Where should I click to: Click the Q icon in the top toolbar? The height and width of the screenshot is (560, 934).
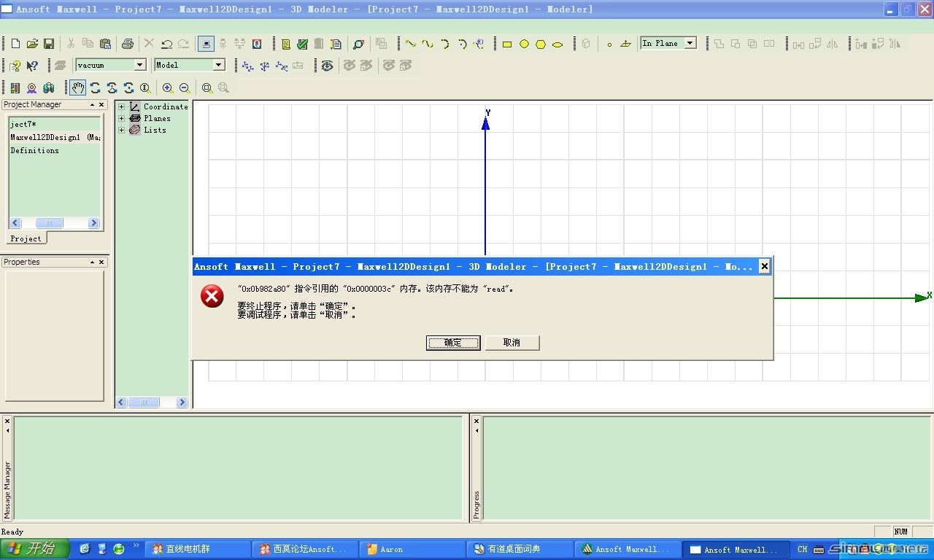tap(257, 44)
